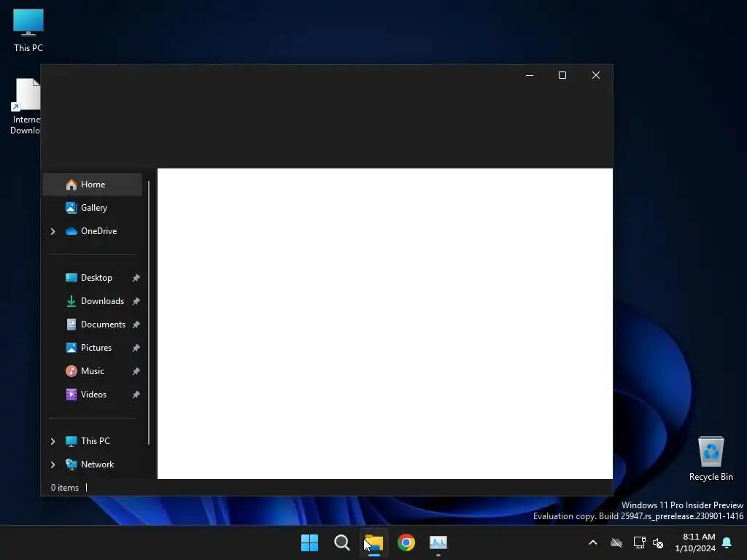The width and height of the screenshot is (747, 560).
Task: Open the pinned Music folder
Action: click(93, 371)
